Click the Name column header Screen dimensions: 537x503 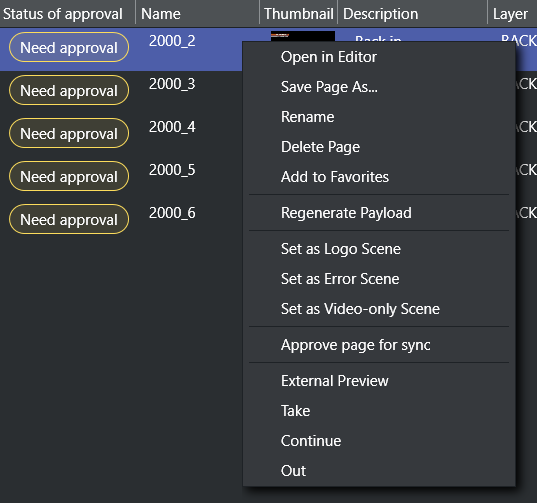tap(197, 14)
